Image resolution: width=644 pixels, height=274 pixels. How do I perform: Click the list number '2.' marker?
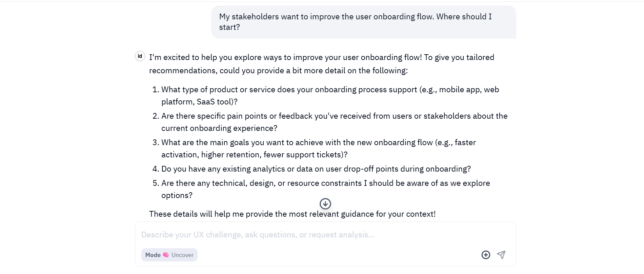coord(156,116)
